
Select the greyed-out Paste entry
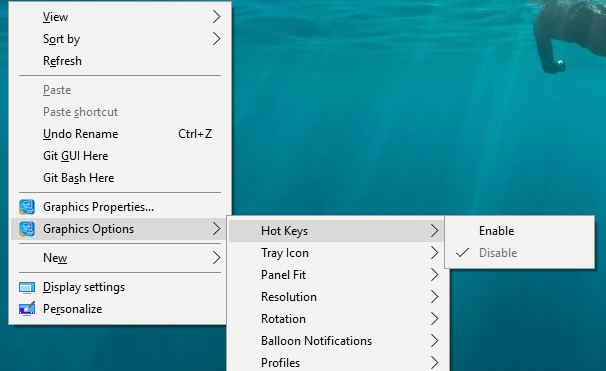(x=120, y=90)
